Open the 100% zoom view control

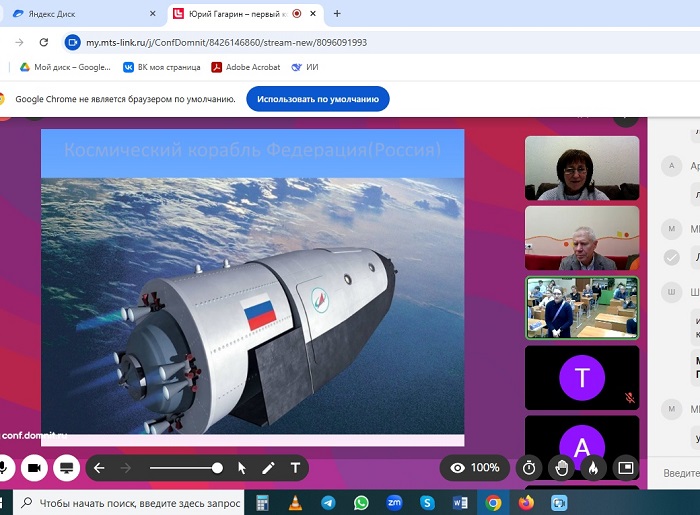coord(475,467)
